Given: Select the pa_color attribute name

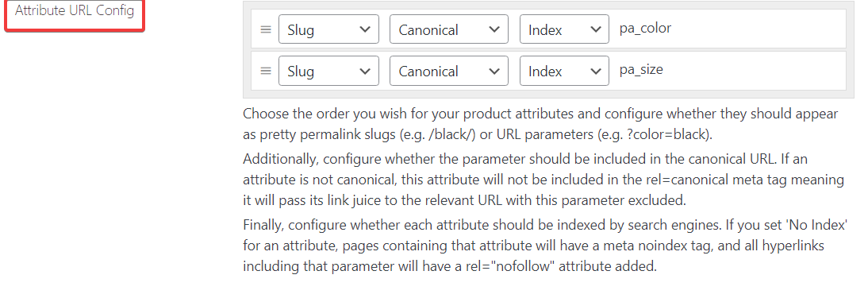Looking at the screenshot, I should 645,29.
